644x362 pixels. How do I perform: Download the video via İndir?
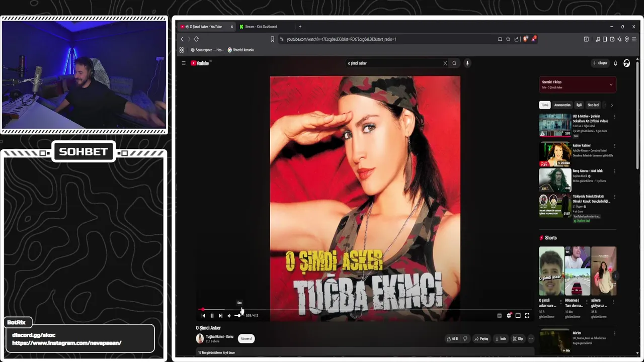pyautogui.click(x=501, y=339)
